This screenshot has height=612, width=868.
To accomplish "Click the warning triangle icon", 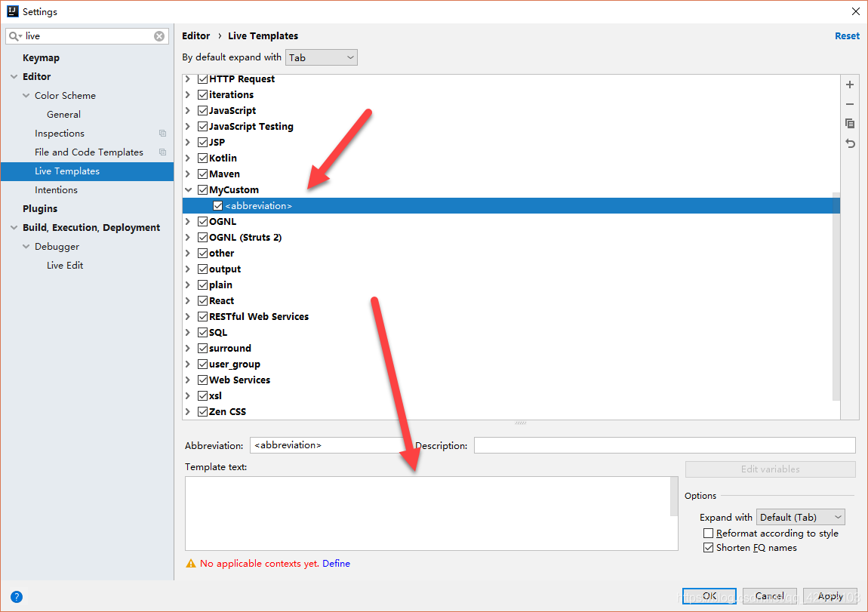I will [x=191, y=563].
